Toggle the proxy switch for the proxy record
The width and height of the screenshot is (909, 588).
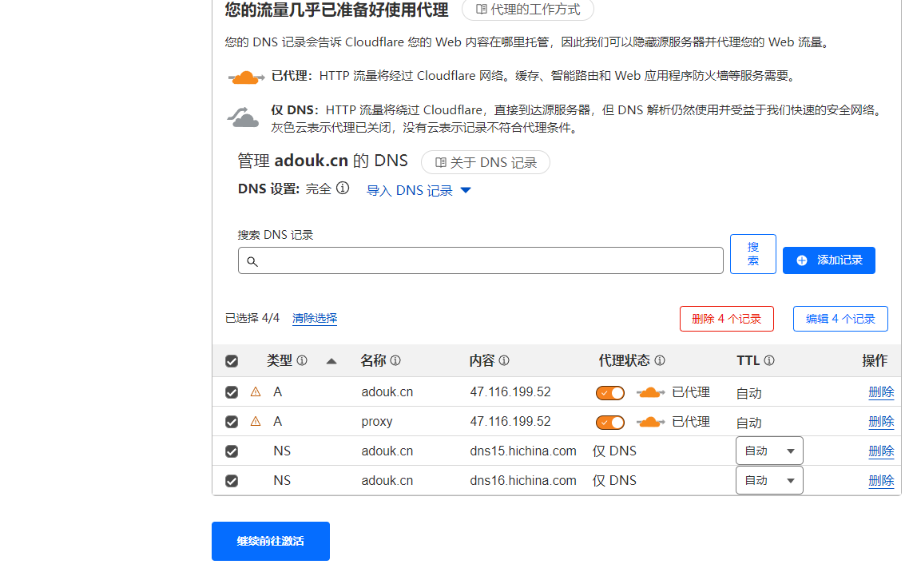tap(610, 422)
